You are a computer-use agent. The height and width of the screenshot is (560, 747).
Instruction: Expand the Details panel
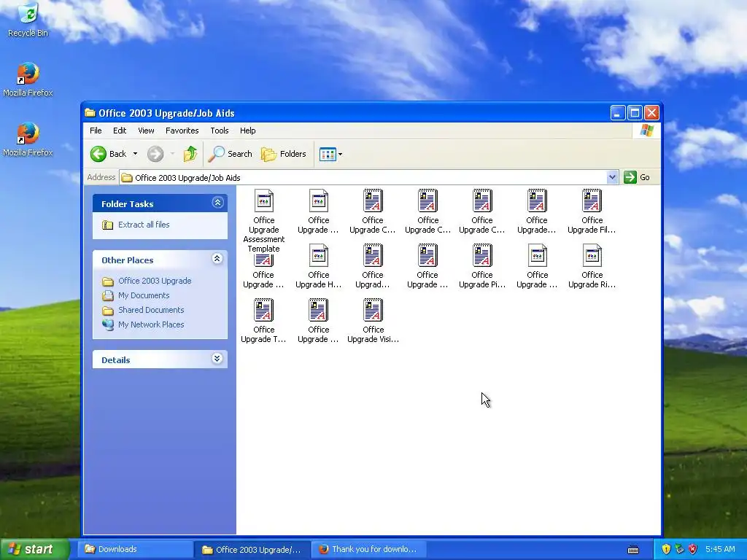tap(217, 359)
